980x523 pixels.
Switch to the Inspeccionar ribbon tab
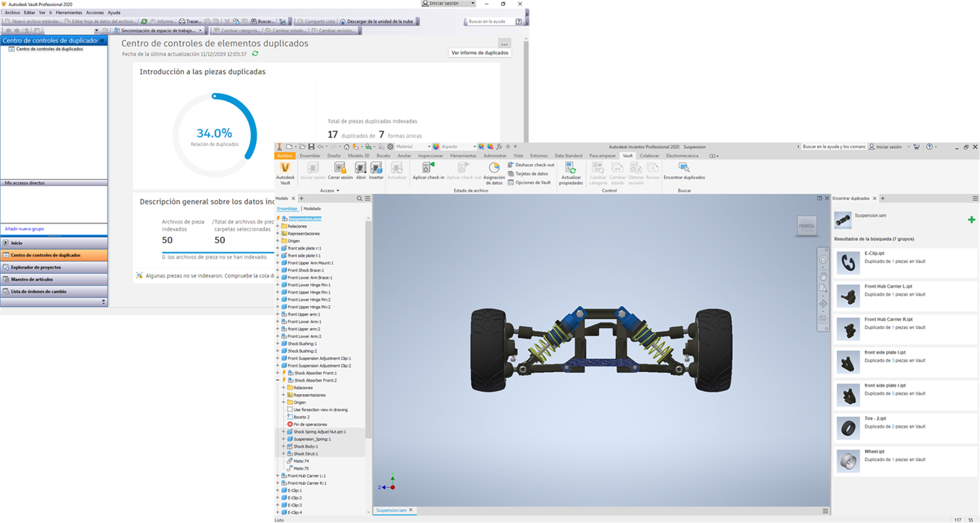pyautogui.click(x=430, y=156)
